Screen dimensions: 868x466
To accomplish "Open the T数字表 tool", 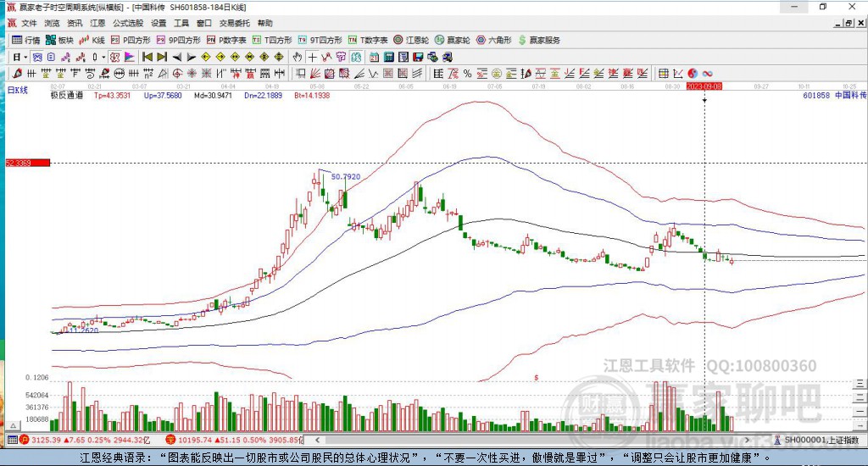I will pyautogui.click(x=368, y=40).
